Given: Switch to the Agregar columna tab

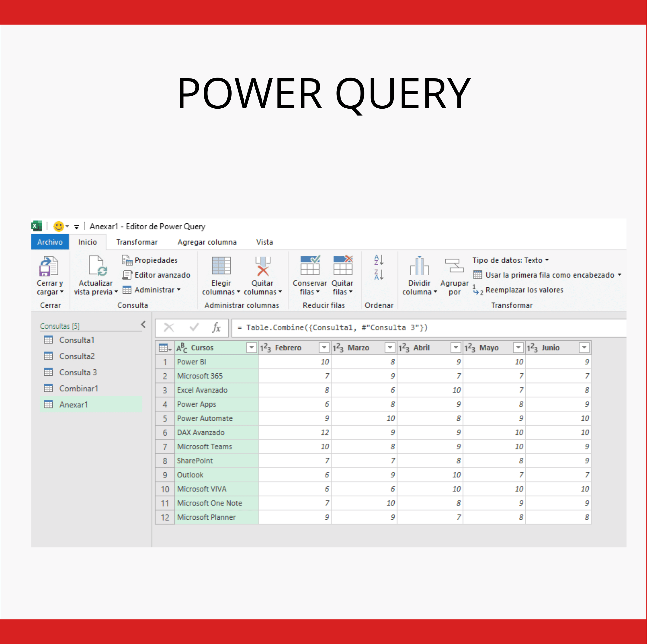Looking at the screenshot, I should pyautogui.click(x=207, y=242).
